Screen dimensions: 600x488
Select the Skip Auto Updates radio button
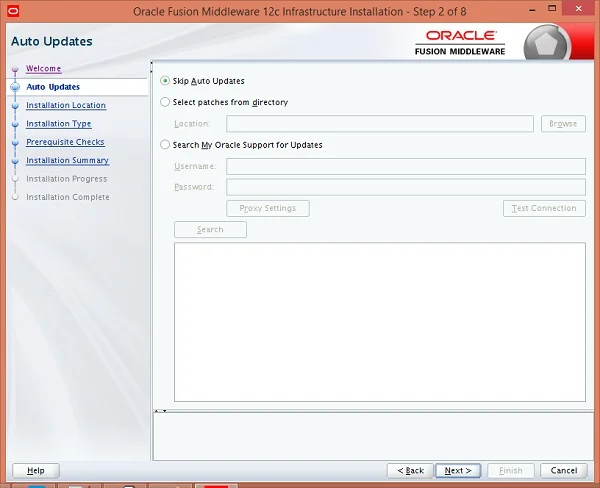pos(165,81)
